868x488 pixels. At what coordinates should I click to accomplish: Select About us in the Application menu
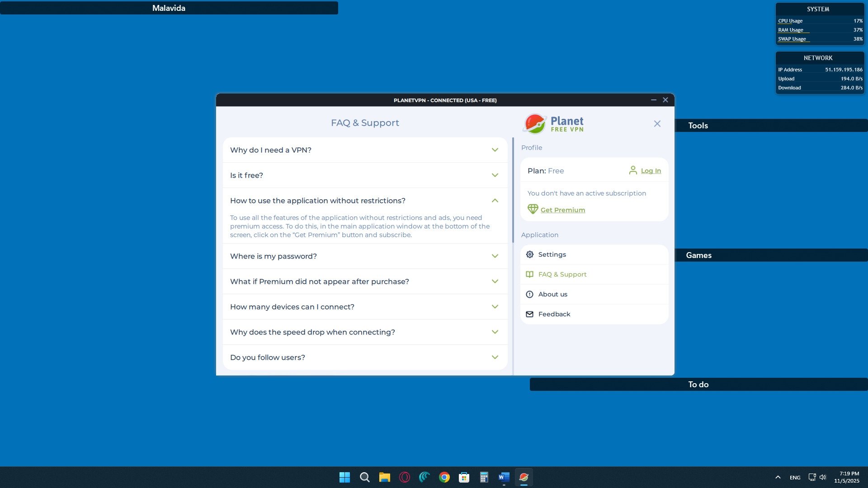(552, 294)
